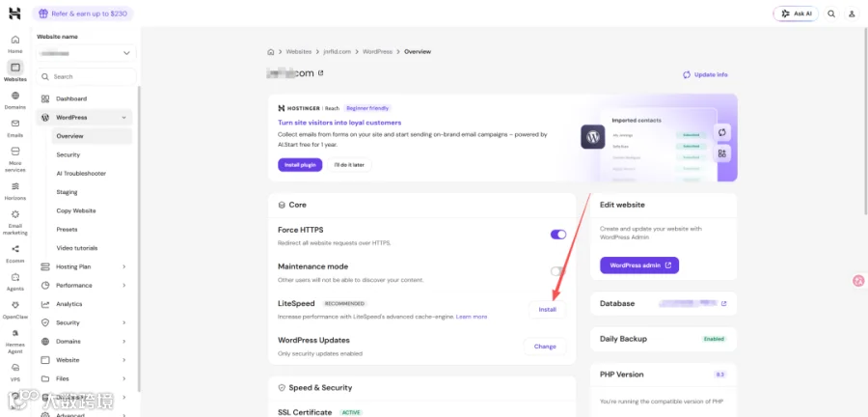Screen dimensions: 868x417
Task: Open More services in the left rail
Action: [x=14, y=159]
